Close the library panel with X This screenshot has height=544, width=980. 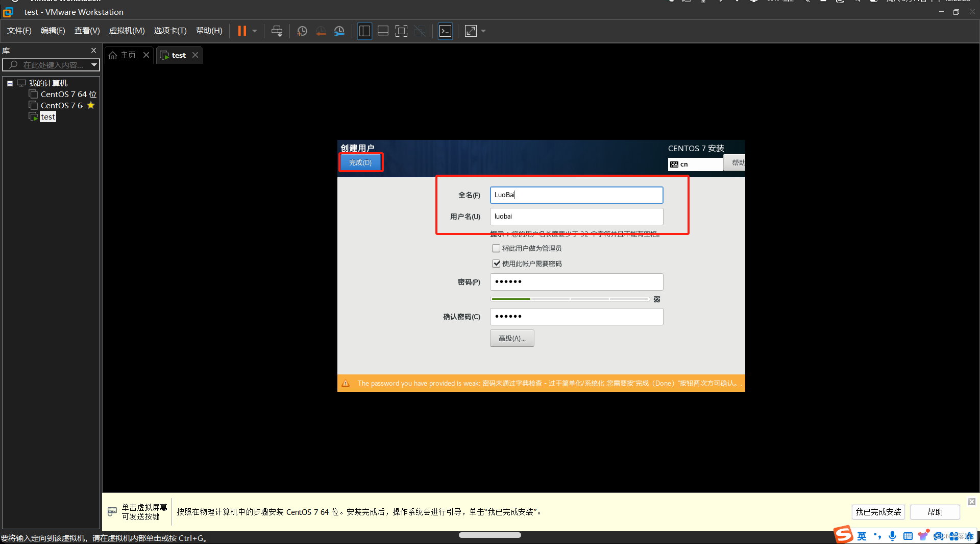point(93,50)
